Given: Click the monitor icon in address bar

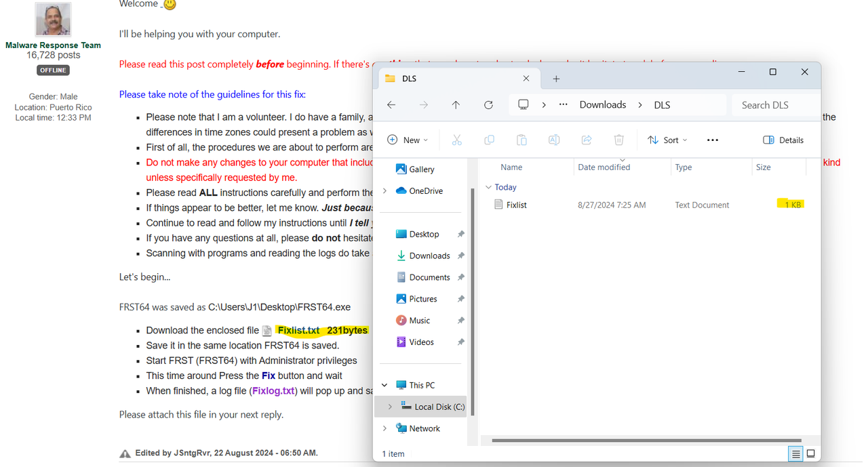Looking at the screenshot, I should [524, 105].
